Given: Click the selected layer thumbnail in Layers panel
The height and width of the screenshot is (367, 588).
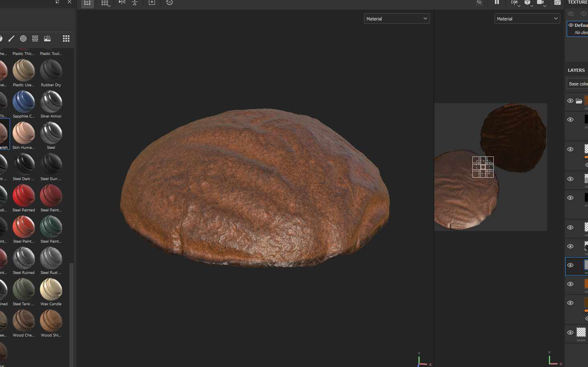Looking at the screenshot, I should coord(586,265).
